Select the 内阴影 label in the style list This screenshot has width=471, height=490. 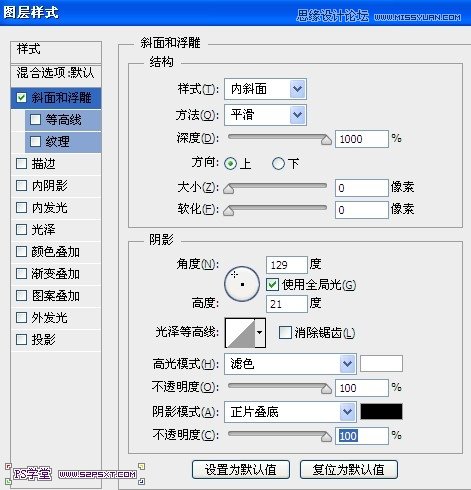coord(49,186)
